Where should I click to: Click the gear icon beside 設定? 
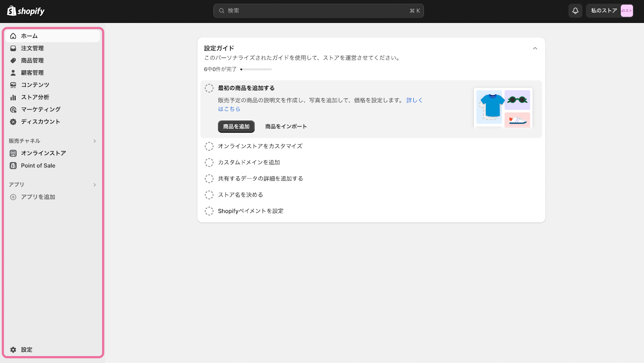click(13, 350)
